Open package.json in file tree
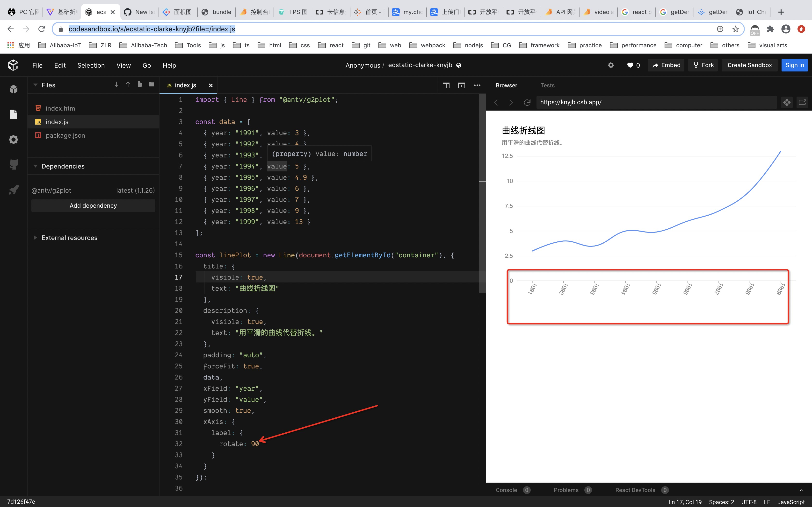This screenshot has width=812, height=507. 65,135
